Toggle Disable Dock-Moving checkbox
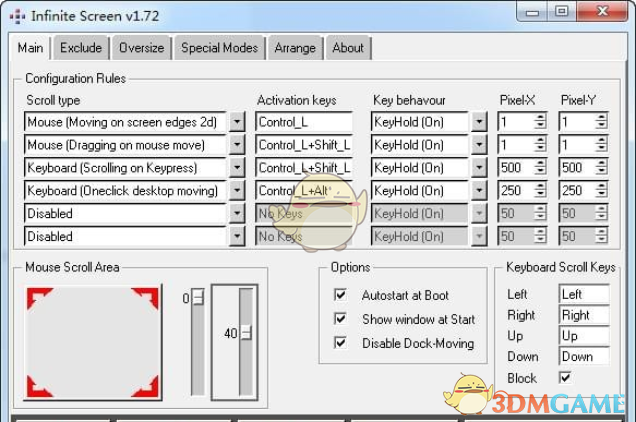Screen dimensions: 636x422 coord(340,342)
